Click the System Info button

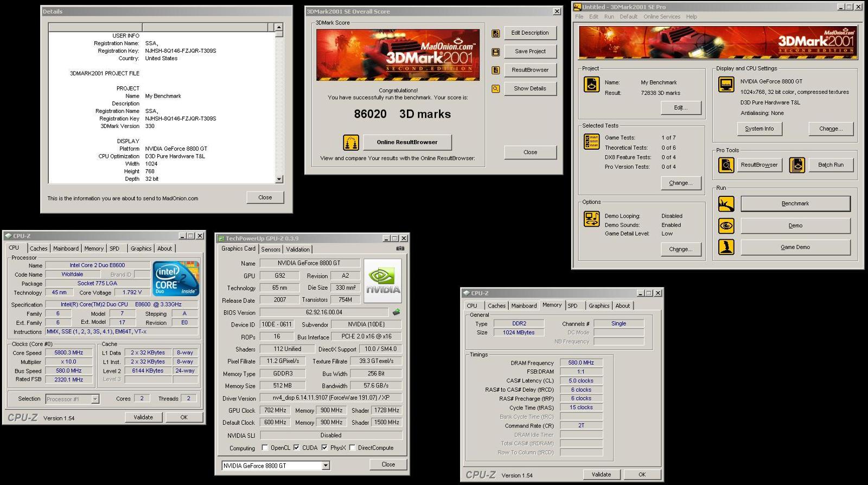pos(759,129)
